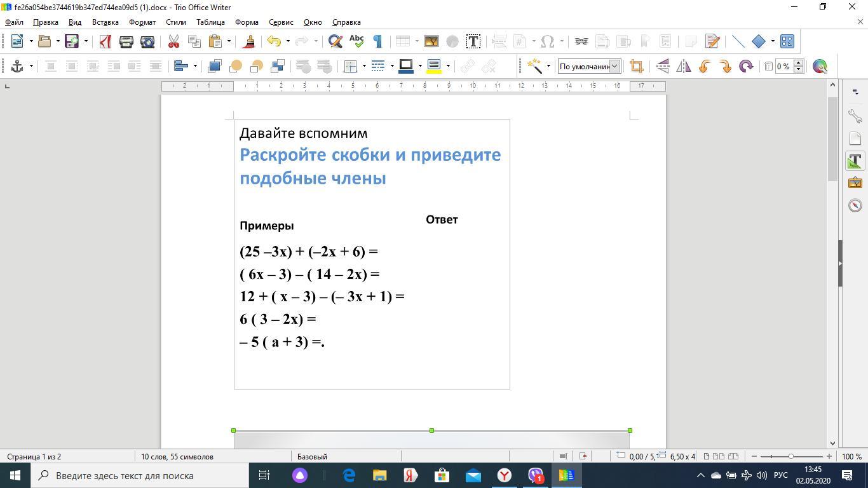Click the Undo arrow icon
This screenshot has width=868, height=488.
(274, 41)
